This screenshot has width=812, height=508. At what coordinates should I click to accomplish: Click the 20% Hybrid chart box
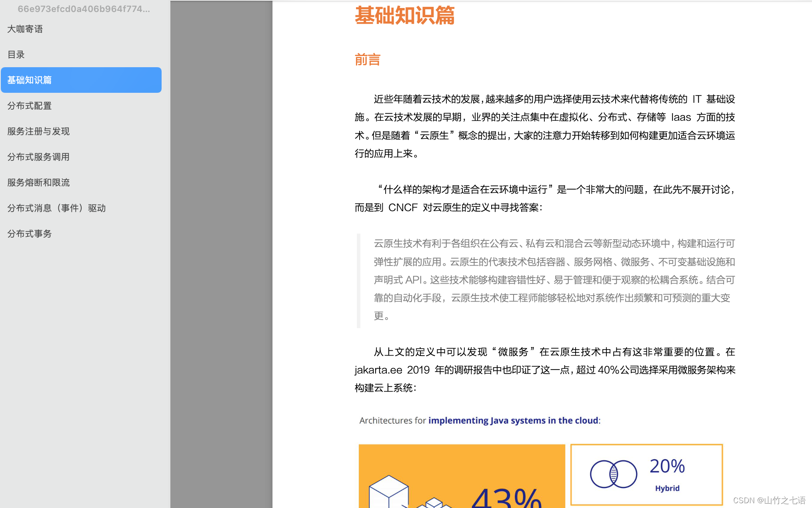646,474
